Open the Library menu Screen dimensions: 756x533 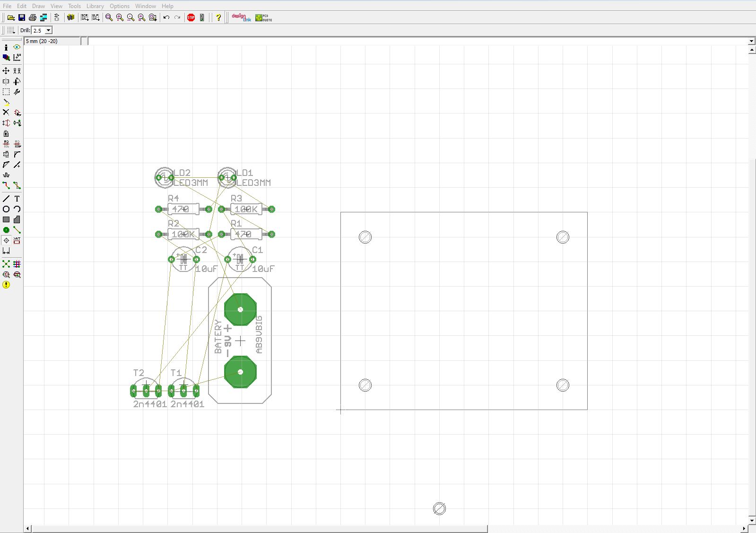(95, 6)
